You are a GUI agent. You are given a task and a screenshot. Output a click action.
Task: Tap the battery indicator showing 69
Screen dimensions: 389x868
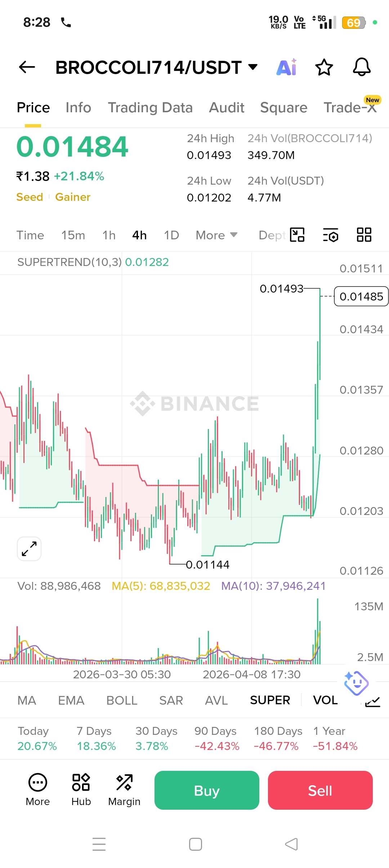[x=354, y=23]
